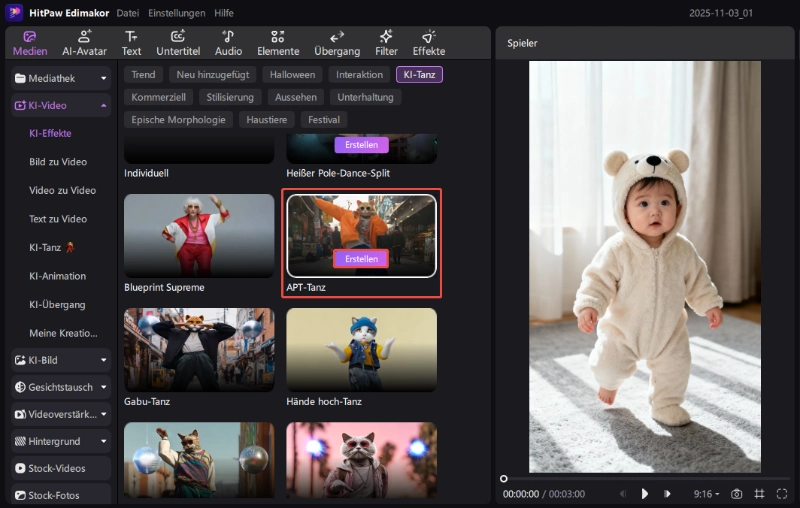Screen dimensions: 800x508
Task: Select the Gabu-Tanz effect thumbnail
Action: tap(199, 349)
